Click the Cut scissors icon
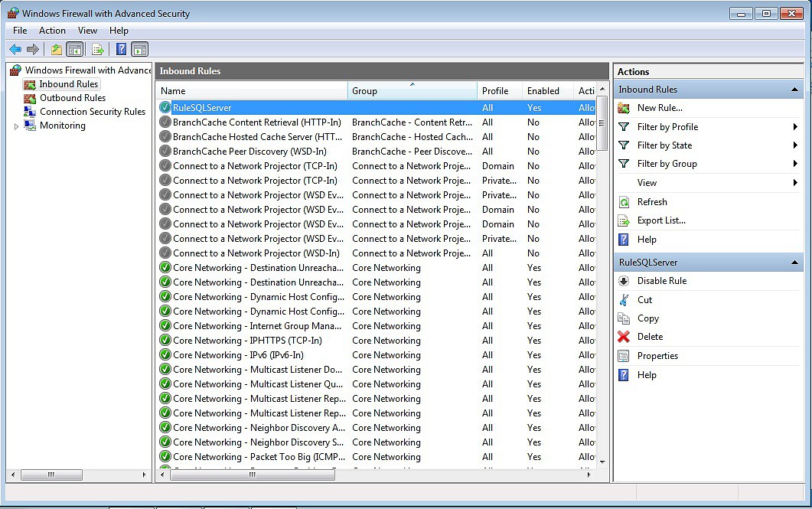Image resolution: width=812 pixels, height=509 pixels. [624, 300]
